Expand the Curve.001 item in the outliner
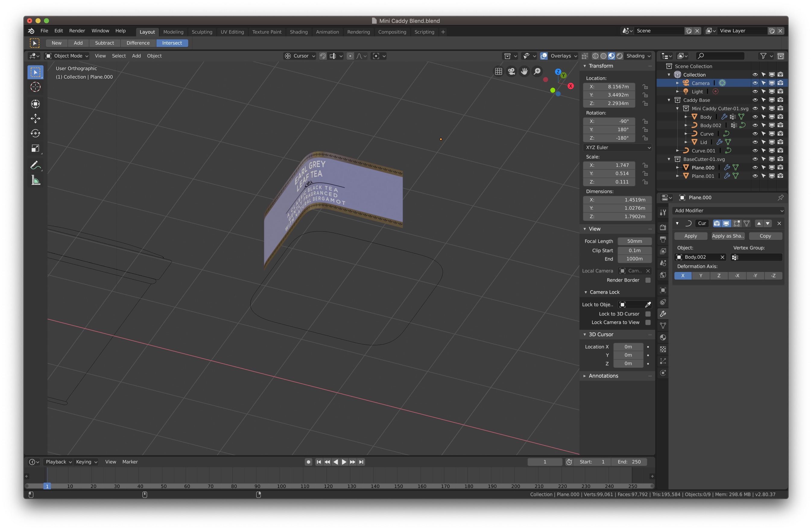 coord(677,150)
